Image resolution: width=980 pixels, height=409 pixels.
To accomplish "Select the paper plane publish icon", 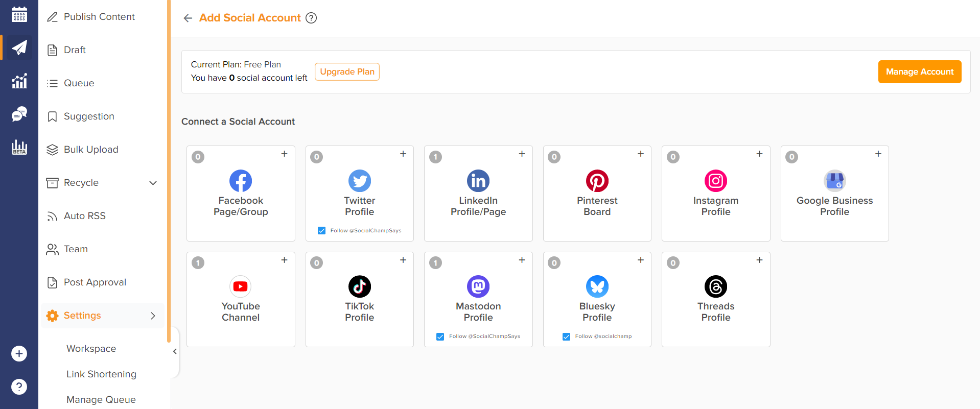I will [19, 47].
